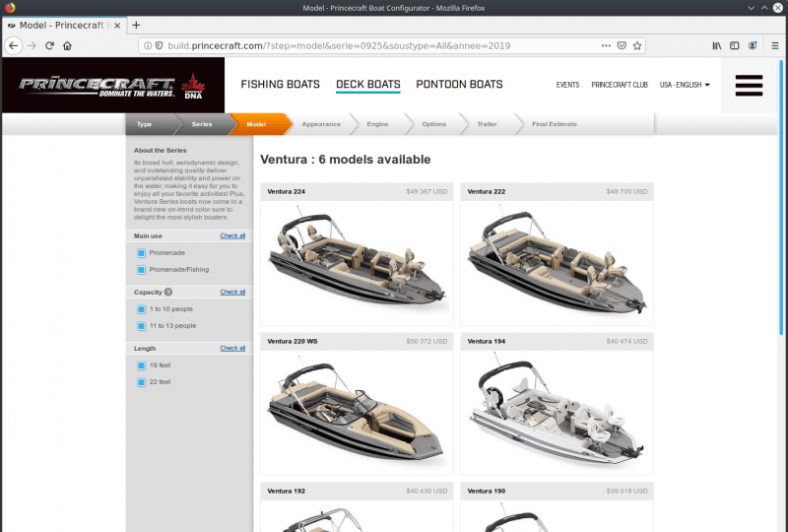Select the Ventura 220 WS boat image
The width and height of the screenshot is (788, 532).
[357, 413]
